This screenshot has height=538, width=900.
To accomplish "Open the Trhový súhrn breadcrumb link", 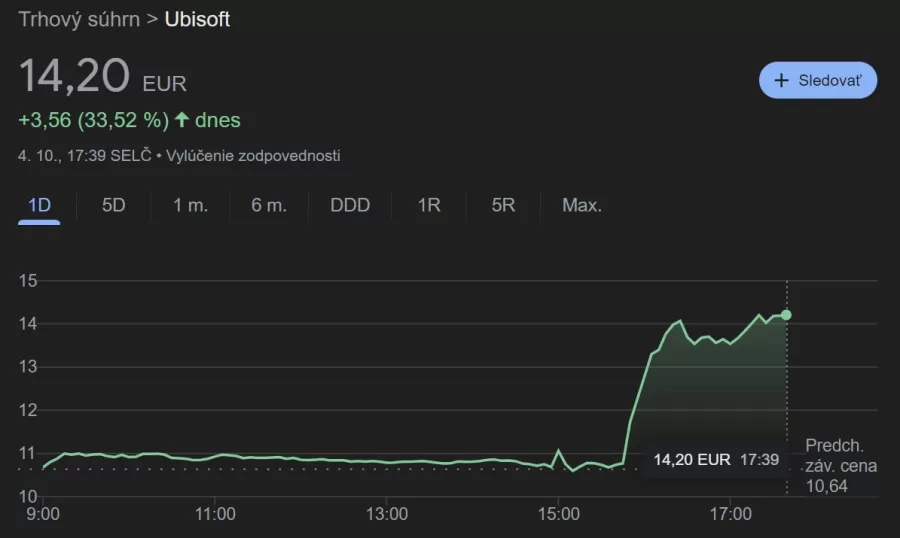I will coord(79,20).
